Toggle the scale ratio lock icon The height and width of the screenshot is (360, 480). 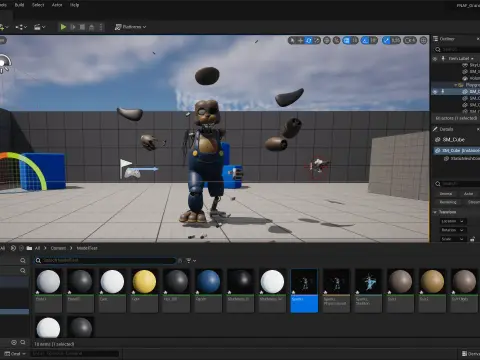[x=472, y=239]
